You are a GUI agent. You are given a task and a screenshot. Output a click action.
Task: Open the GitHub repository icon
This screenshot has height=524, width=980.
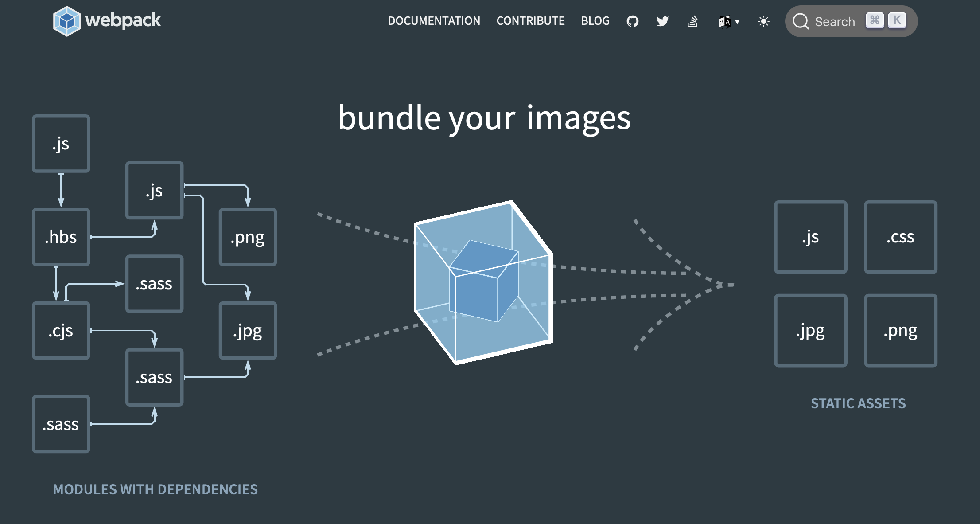tap(632, 21)
